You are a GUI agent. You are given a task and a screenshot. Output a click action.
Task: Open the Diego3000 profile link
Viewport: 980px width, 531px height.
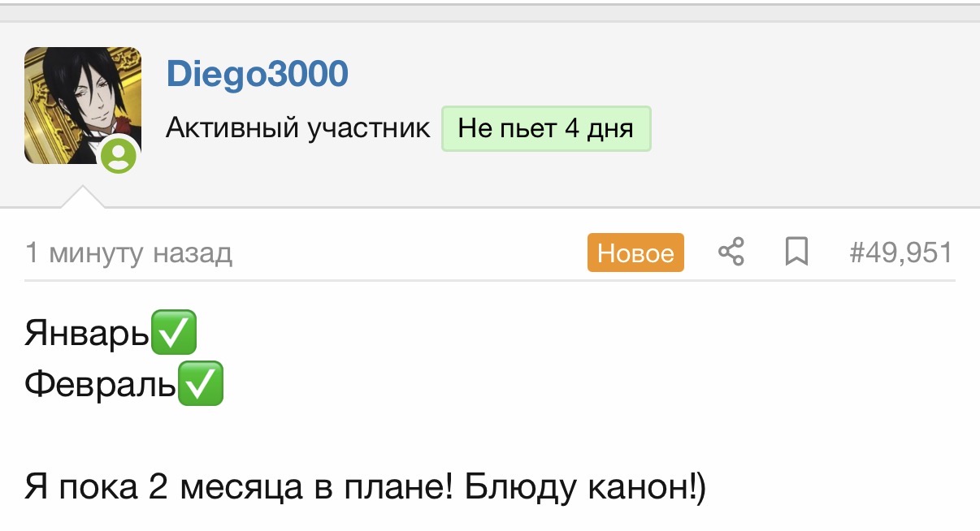[x=257, y=75]
